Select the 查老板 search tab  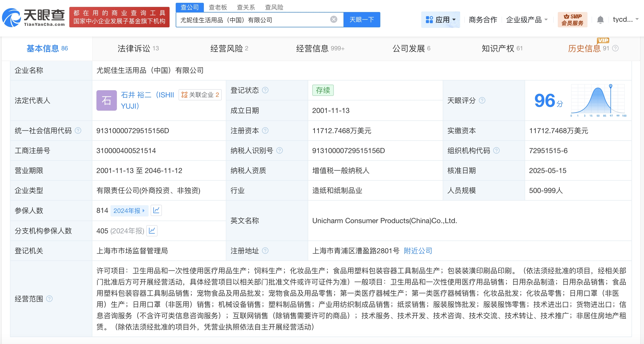218,7
